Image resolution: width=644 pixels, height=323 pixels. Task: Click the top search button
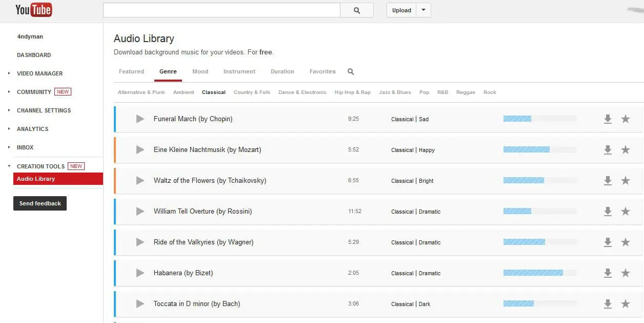357,10
